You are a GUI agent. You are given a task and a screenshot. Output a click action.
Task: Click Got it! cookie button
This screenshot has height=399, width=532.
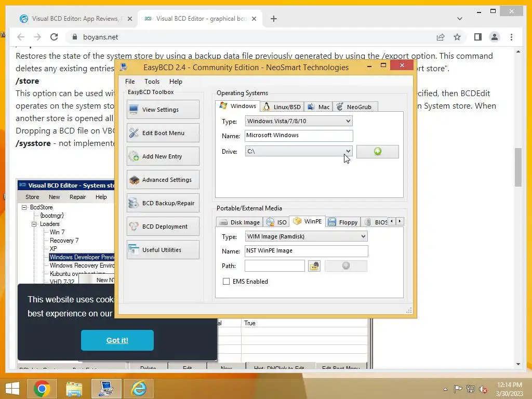click(x=117, y=340)
